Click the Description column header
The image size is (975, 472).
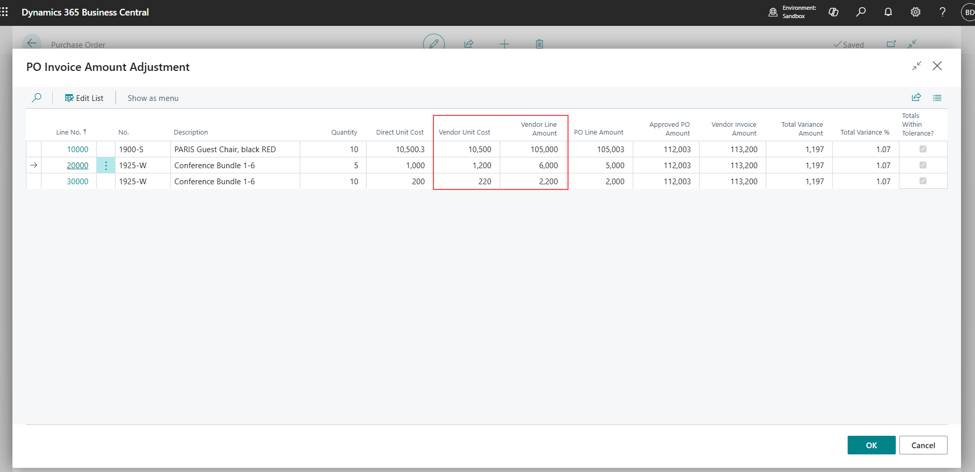coord(191,132)
